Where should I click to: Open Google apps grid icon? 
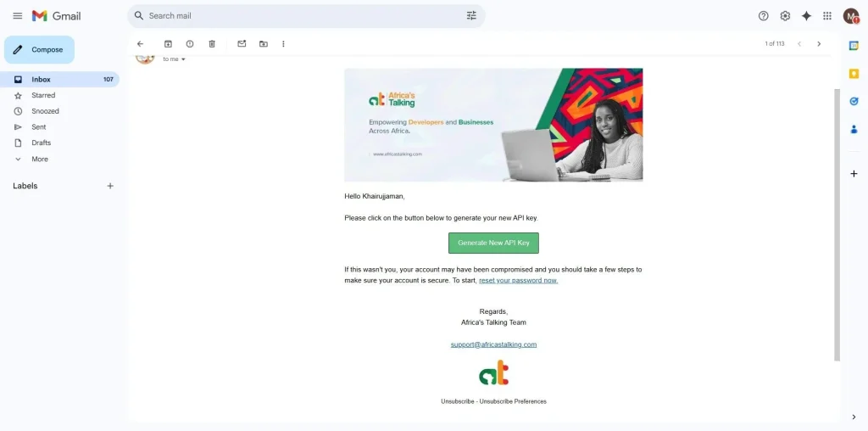pos(827,16)
